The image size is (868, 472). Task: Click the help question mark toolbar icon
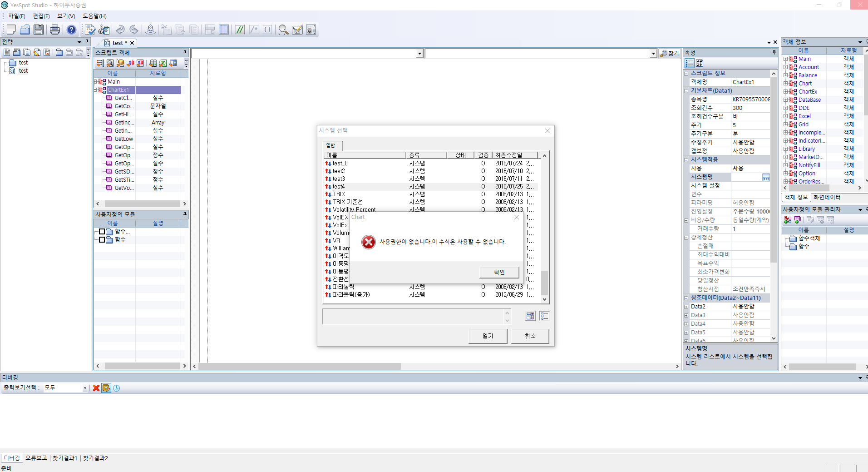point(71,30)
